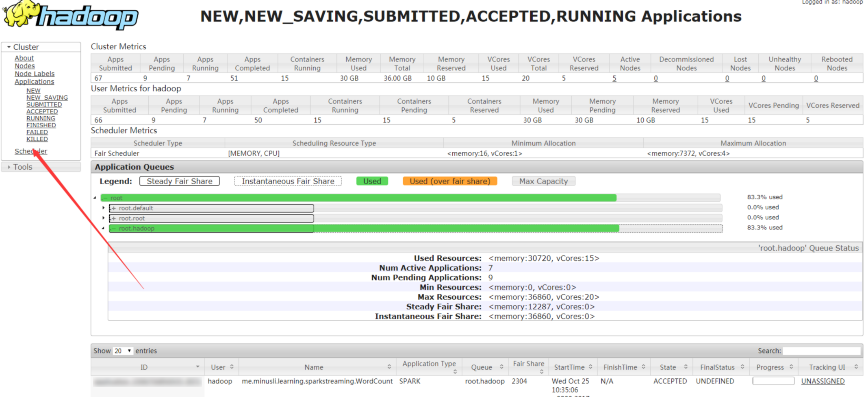The height and width of the screenshot is (397, 868).
Task: Open the Active Nodes count link
Action: pyautogui.click(x=614, y=78)
